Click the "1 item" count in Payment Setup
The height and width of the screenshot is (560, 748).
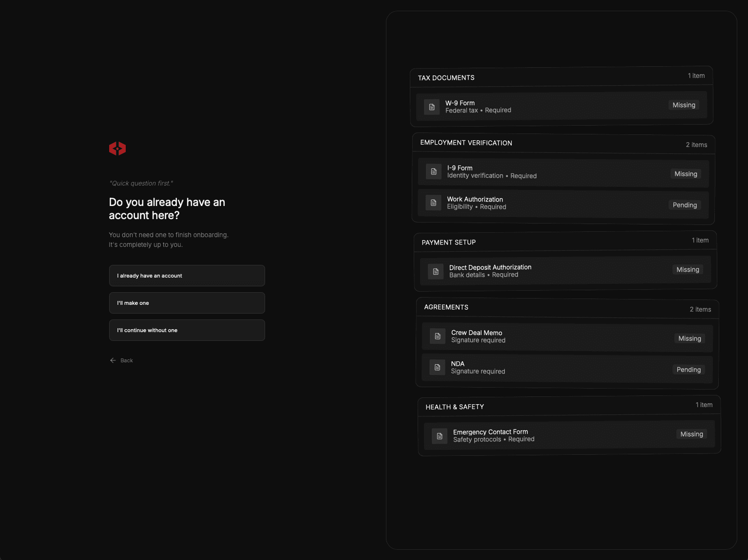[700, 241]
